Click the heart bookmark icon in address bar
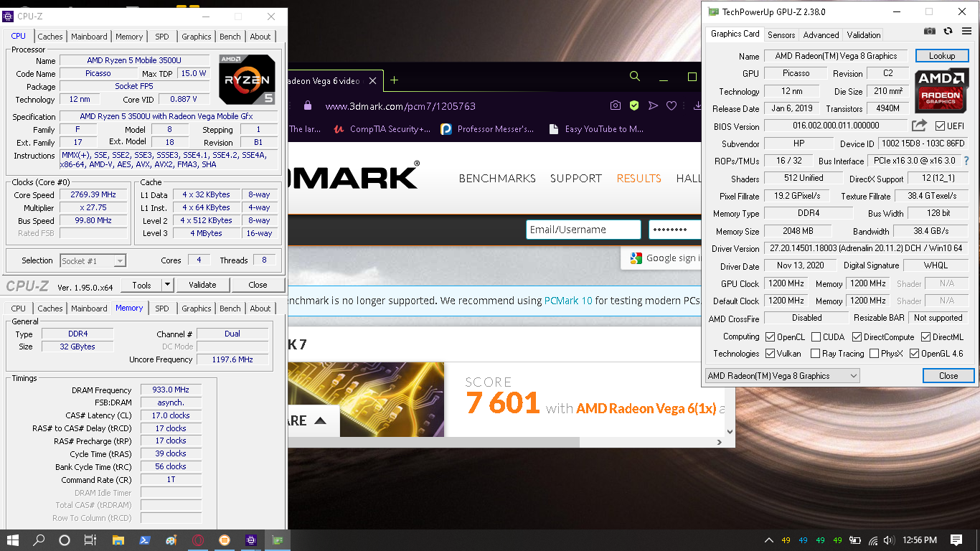The image size is (980, 551). pos(672,105)
